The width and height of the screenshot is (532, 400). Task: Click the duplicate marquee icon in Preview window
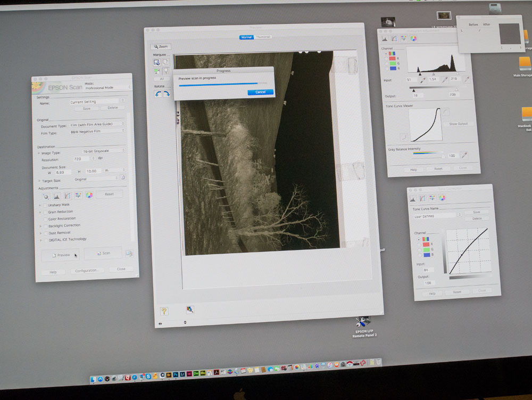[165, 62]
